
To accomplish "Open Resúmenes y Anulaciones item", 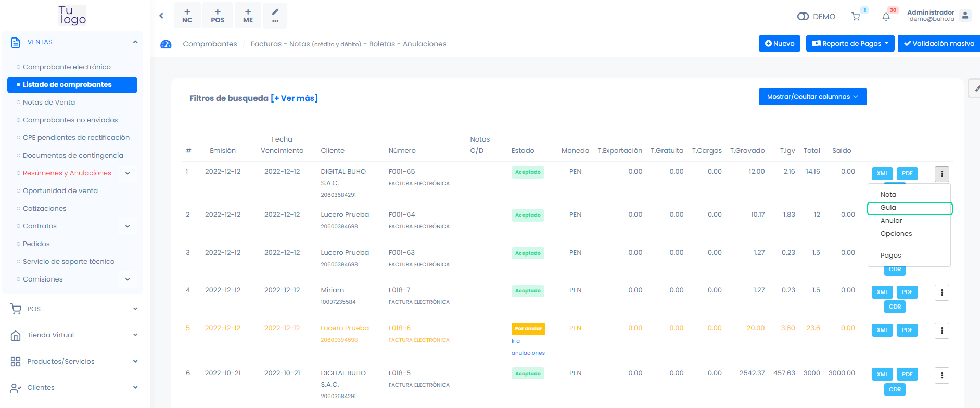I will [x=67, y=173].
